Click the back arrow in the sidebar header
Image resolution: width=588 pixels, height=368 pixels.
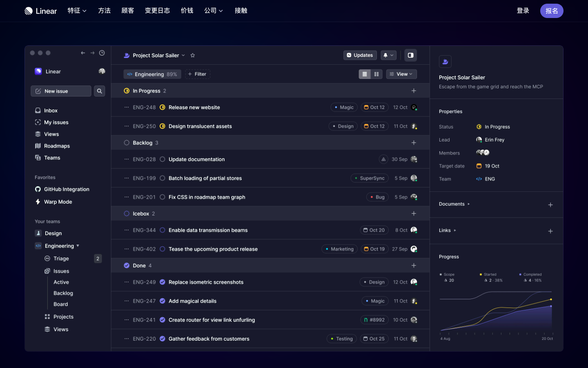tap(83, 53)
